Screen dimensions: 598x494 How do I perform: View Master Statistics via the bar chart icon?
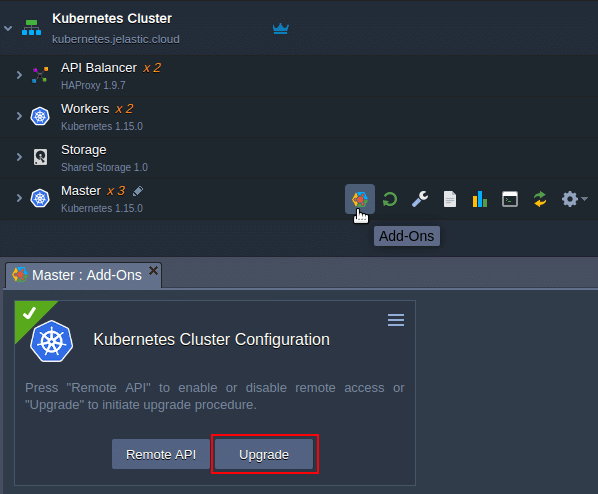click(480, 199)
